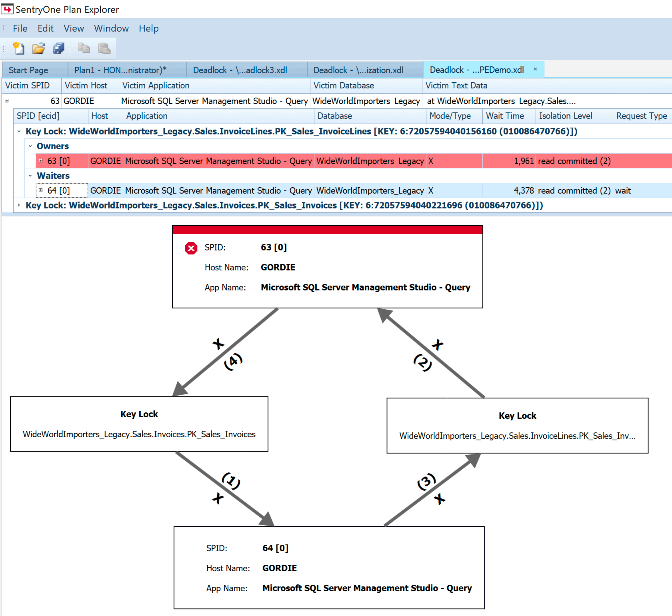Click the Request Type column header

642,116
